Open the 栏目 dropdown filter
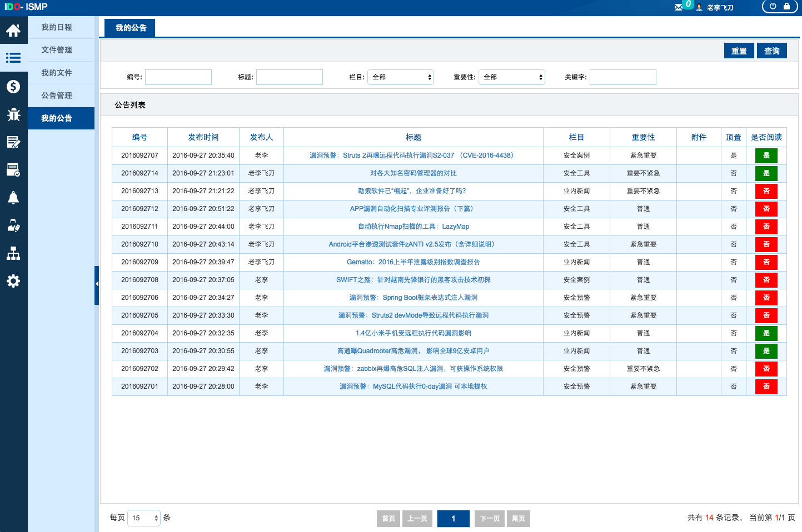The image size is (802, 532). 401,77
